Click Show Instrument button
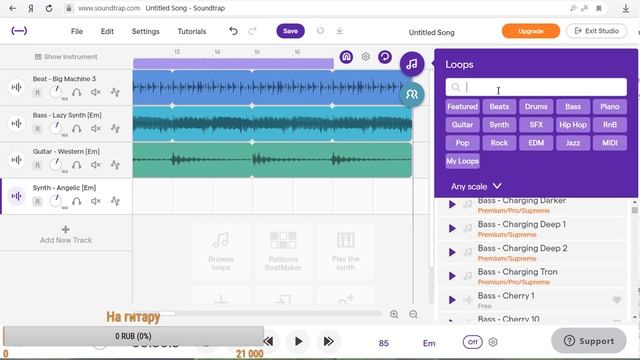Image resolution: width=640 pixels, height=360 pixels. [x=66, y=57]
